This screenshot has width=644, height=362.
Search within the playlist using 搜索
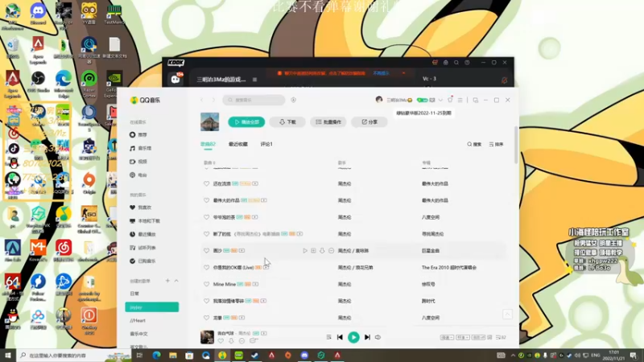474,145
